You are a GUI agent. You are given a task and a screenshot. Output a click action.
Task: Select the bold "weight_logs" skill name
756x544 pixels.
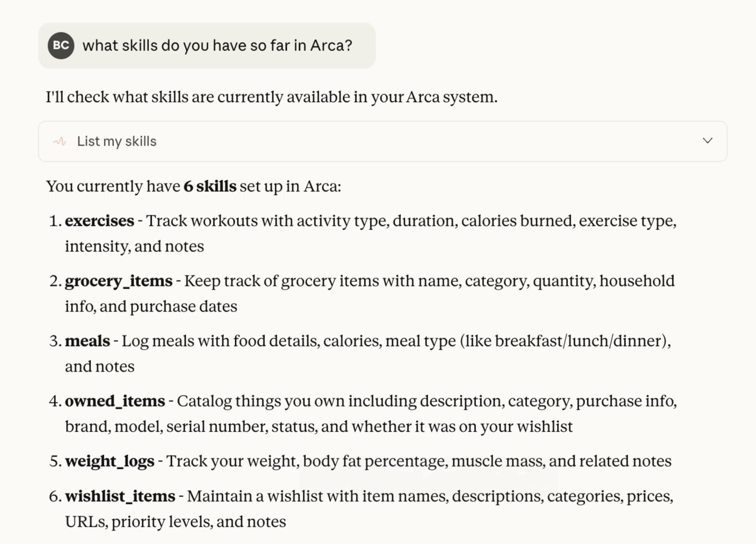pos(110,461)
